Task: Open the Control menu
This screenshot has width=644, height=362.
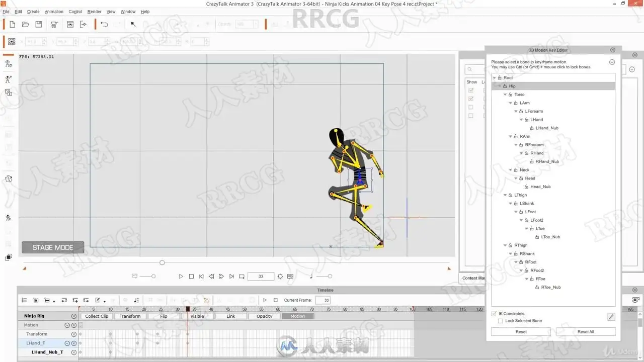Action: [75, 12]
